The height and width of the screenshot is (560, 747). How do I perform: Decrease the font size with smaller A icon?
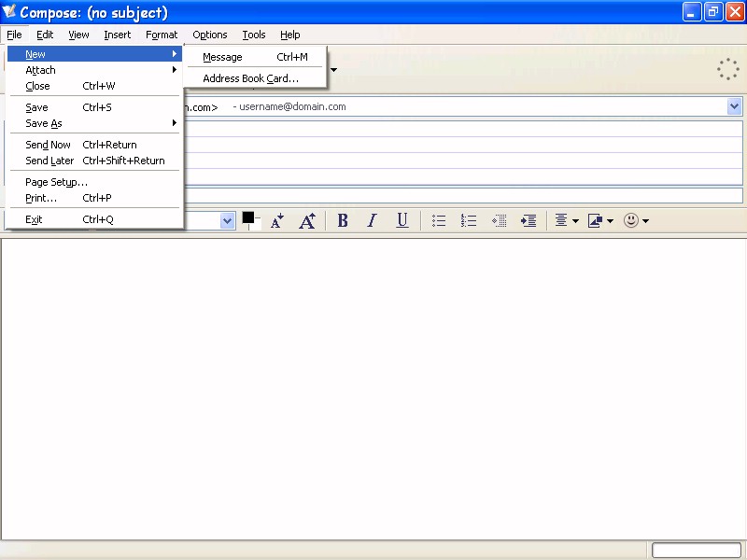click(277, 220)
